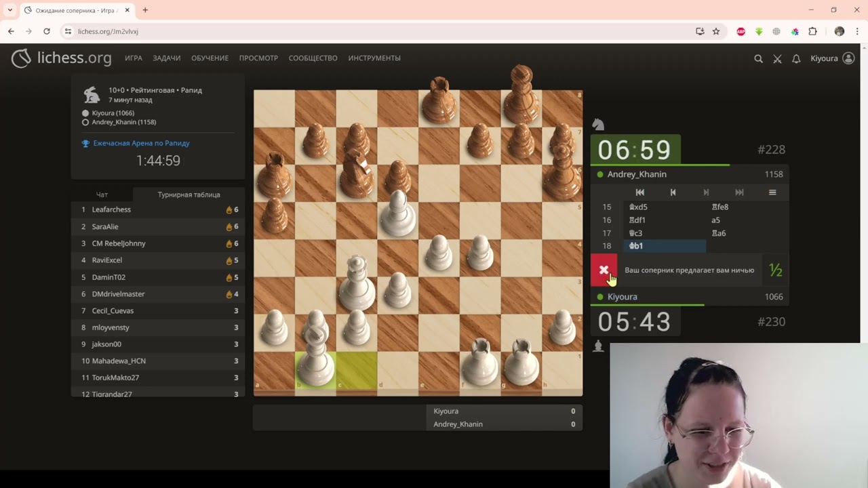This screenshot has width=868, height=488.
Task: Jump to last move in move list
Action: coord(739,192)
